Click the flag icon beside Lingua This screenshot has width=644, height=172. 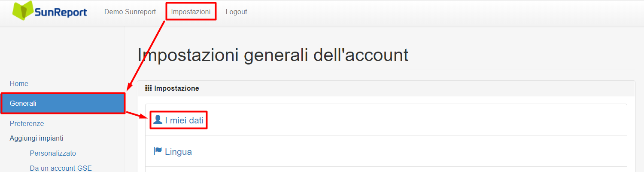(158, 151)
